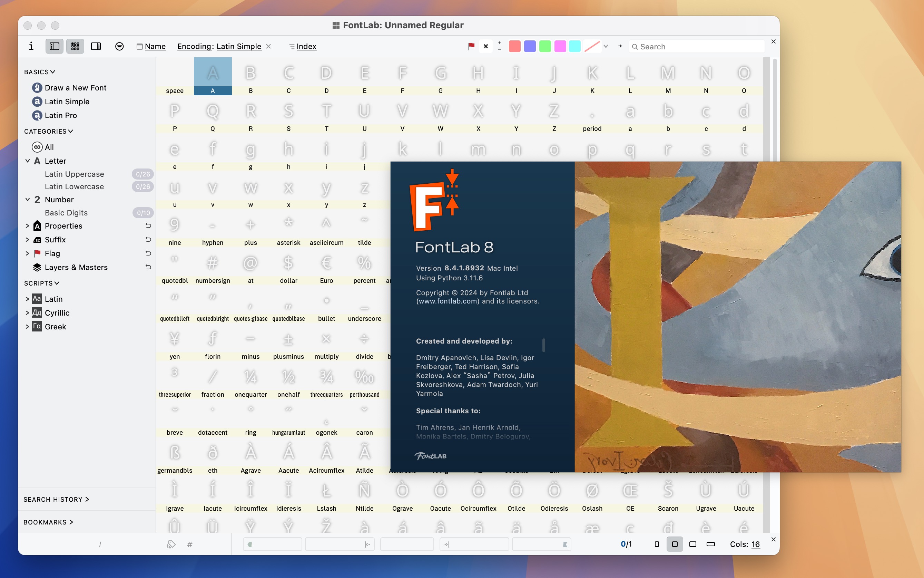Click into the Search field

[696, 47]
